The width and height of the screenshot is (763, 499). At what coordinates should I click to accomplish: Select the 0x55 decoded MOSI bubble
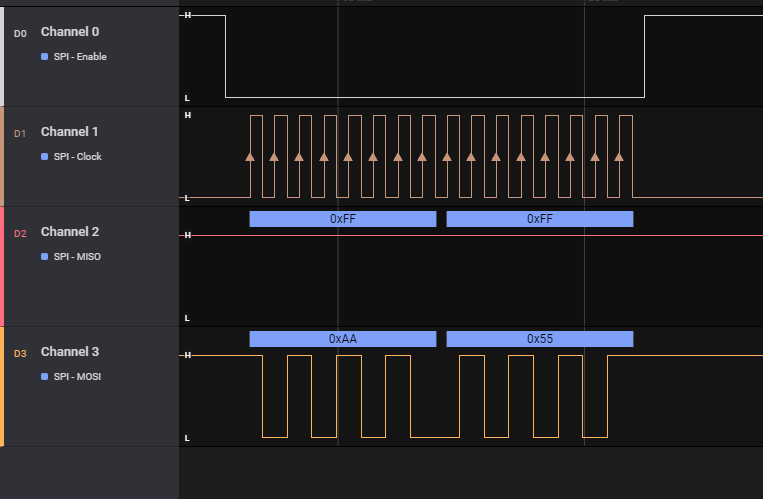click(539, 339)
